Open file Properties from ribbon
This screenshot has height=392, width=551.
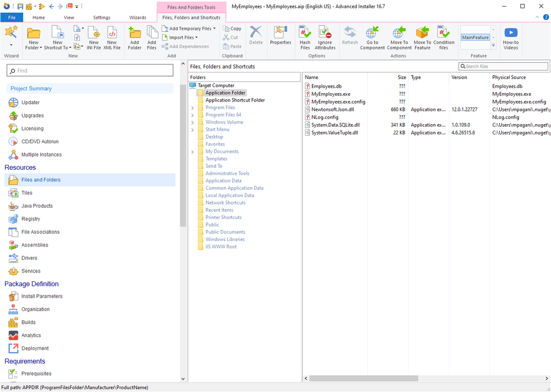point(280,35)
